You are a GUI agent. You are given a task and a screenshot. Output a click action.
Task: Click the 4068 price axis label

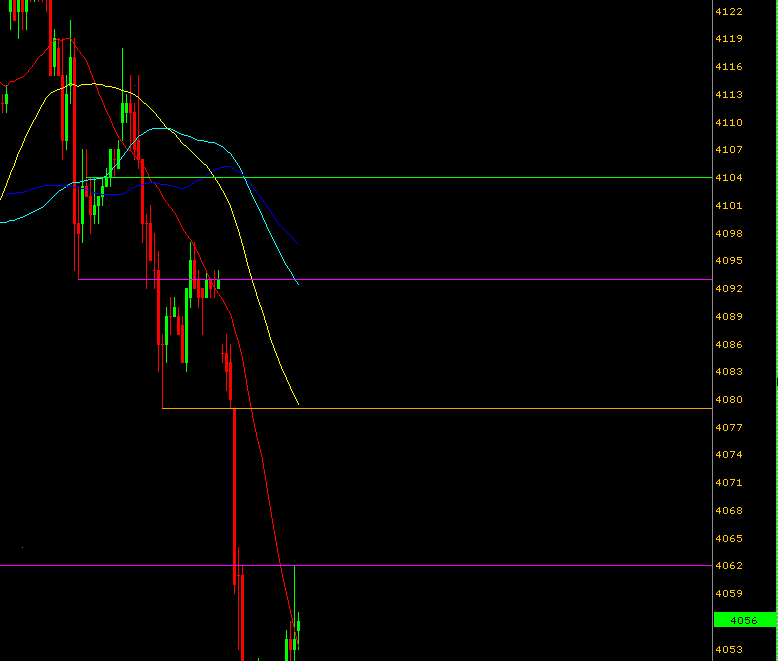coord(729,511)
